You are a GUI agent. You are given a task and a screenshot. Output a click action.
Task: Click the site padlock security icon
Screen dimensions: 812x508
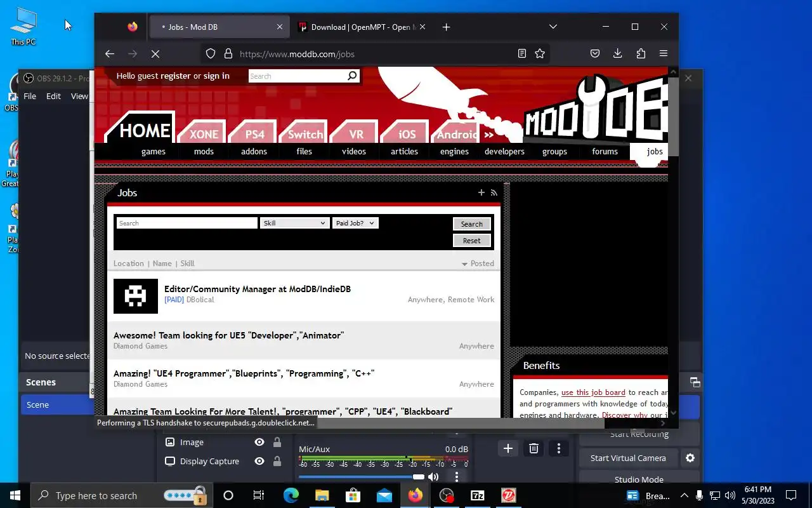pos(228,54)
